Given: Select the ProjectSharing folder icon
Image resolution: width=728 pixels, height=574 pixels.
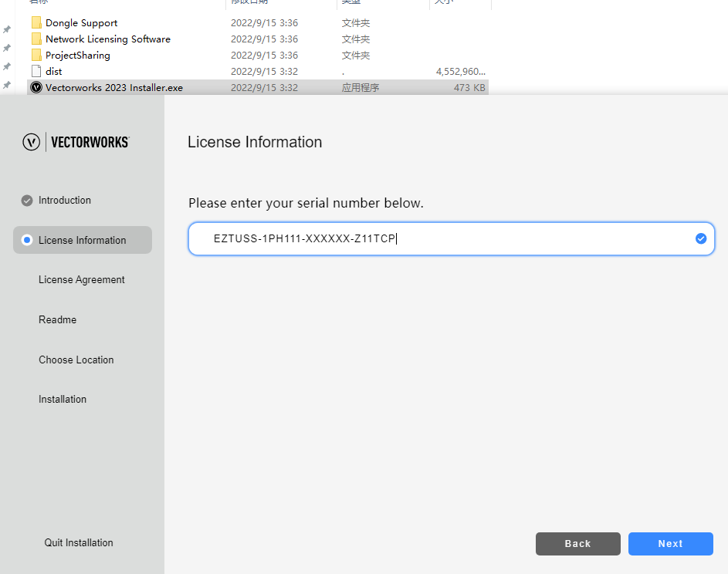Looking at the screenshot, I should tap(36, 56).
